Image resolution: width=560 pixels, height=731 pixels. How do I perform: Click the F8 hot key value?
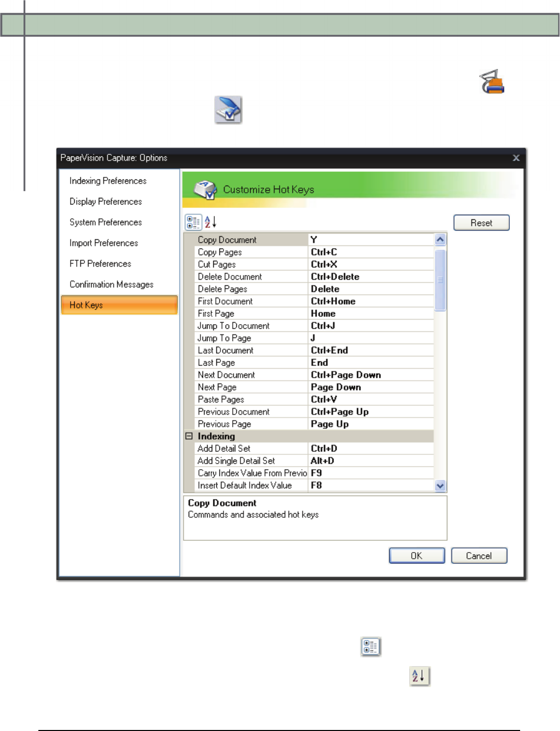(371, 485)
